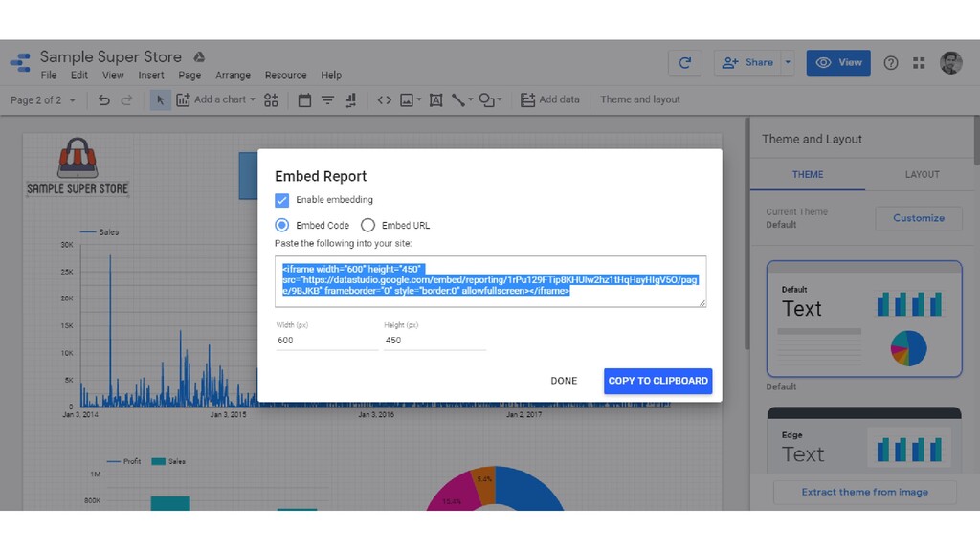Viewport: 980px width, 551px height.
Task: Open the View menu
Action: (x=113, y=76)
